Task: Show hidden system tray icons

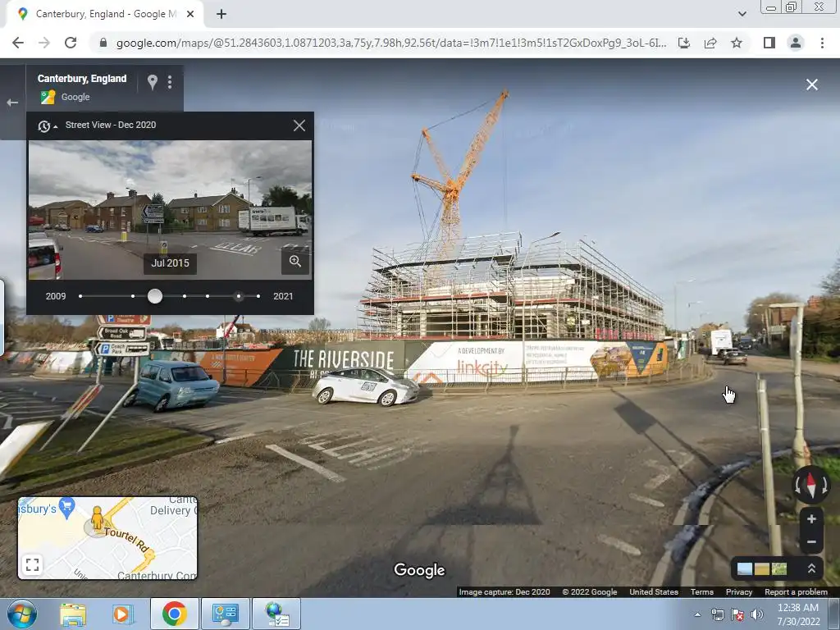Action: [x=697, y=614]
